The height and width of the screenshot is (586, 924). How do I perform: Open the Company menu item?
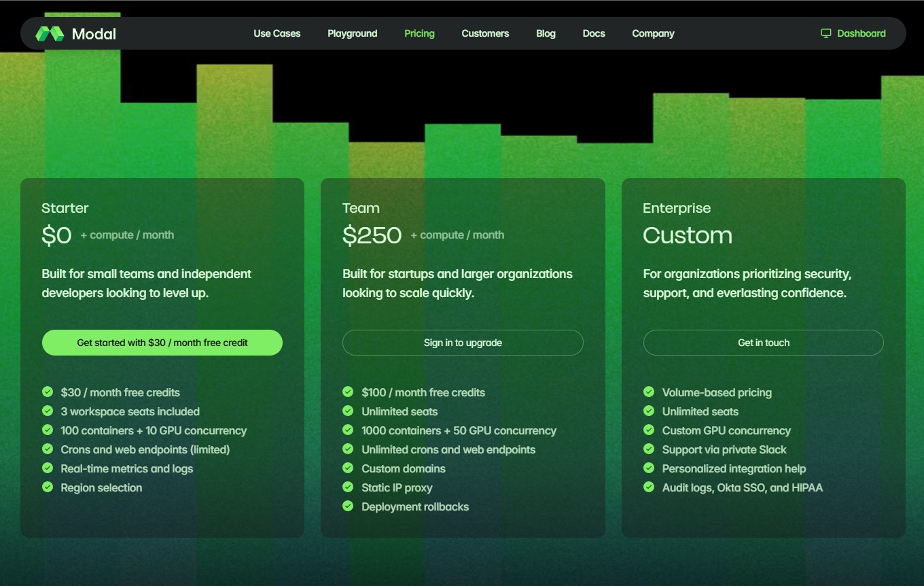click(653, 33)
